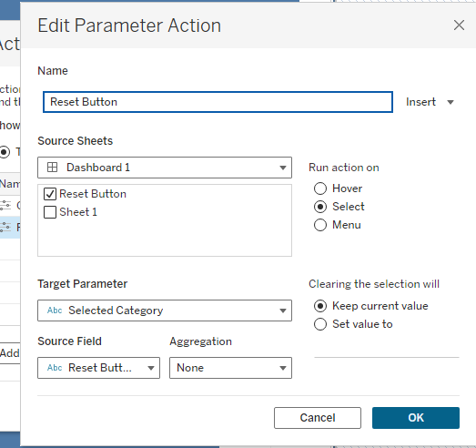Viewport: 476px width, 448px height.
Task: Expand the Source Field dropdown
Action: coord(98,368)
